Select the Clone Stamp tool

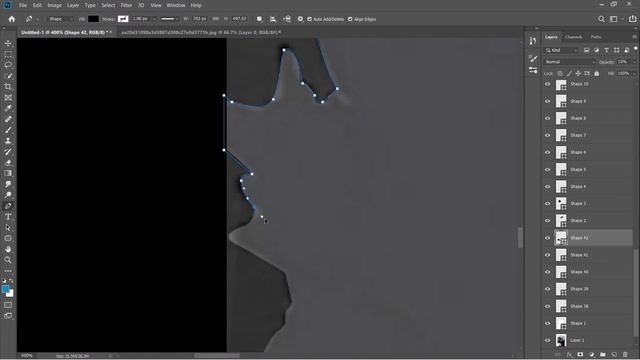click(8, 141)
